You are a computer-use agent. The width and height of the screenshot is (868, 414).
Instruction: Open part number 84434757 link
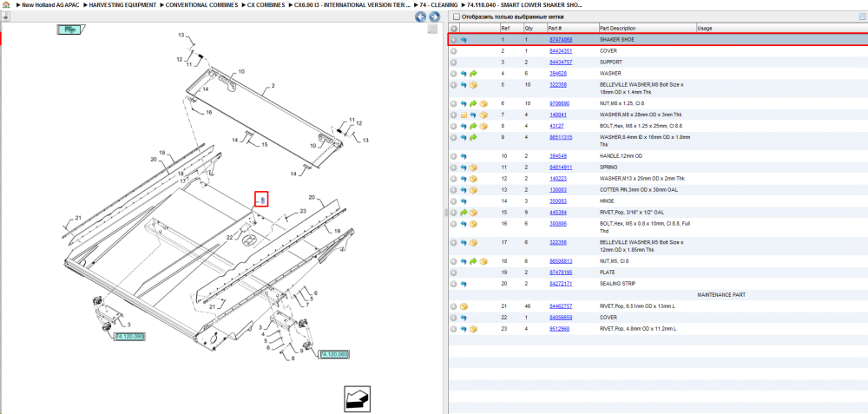point(560,62)
